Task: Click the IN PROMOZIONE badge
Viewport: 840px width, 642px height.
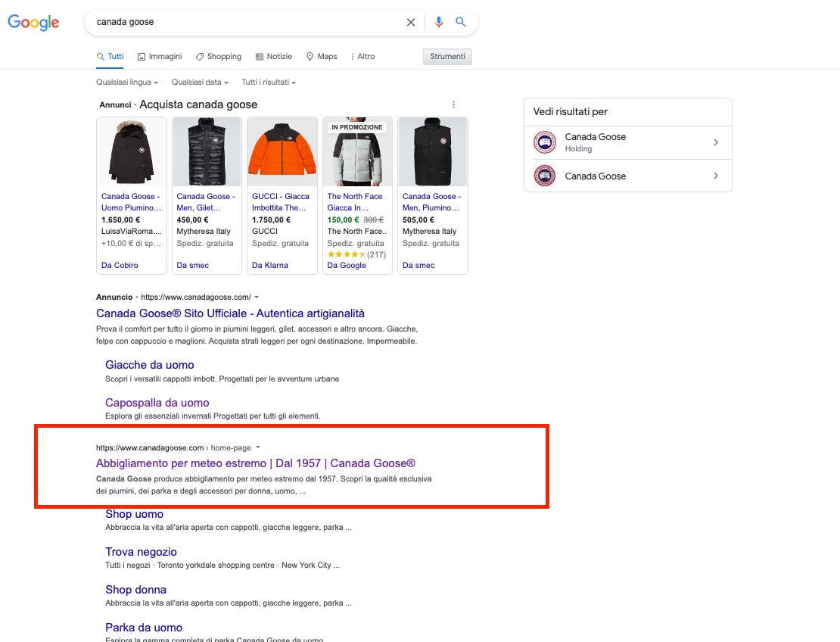Action: point(356,127)
